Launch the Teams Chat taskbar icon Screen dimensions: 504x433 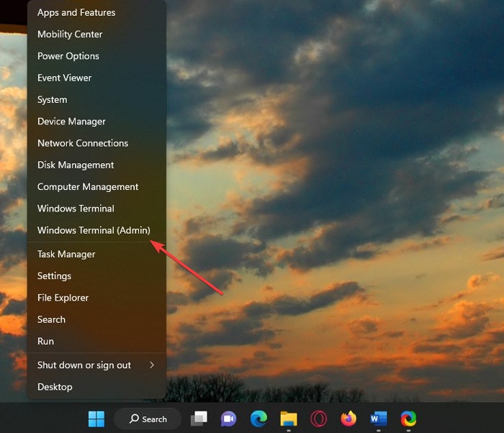point(228,419)
